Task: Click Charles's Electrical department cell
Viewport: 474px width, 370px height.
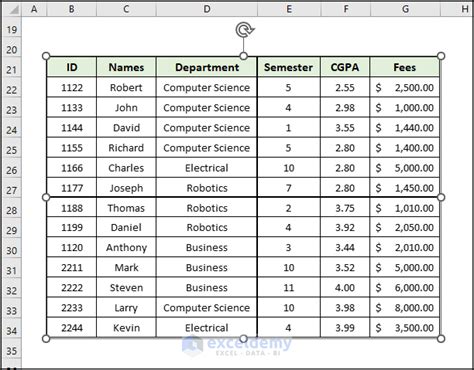Action: [207, 168]
